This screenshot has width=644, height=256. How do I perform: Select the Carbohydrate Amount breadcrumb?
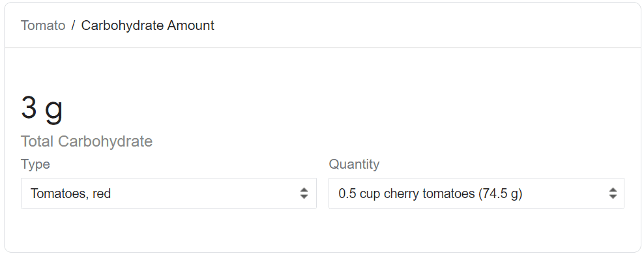click(x=148, y=25)
